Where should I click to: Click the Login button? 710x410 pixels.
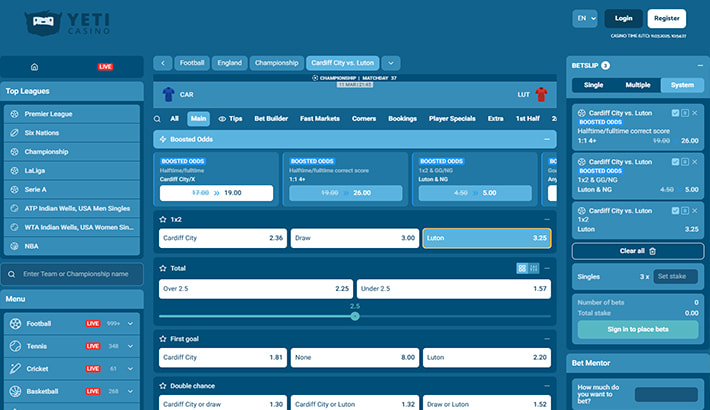pyautogui.click(x=624, y=19)
